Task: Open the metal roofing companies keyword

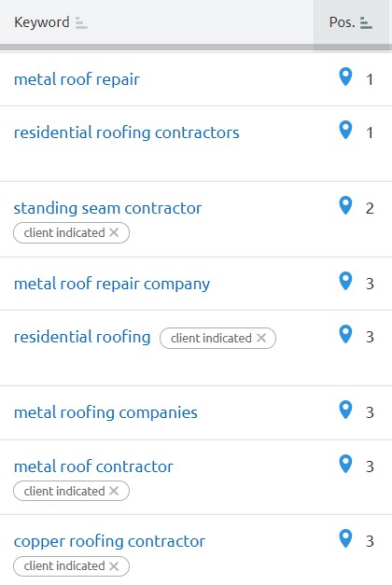Action: [x=105, y=412]
